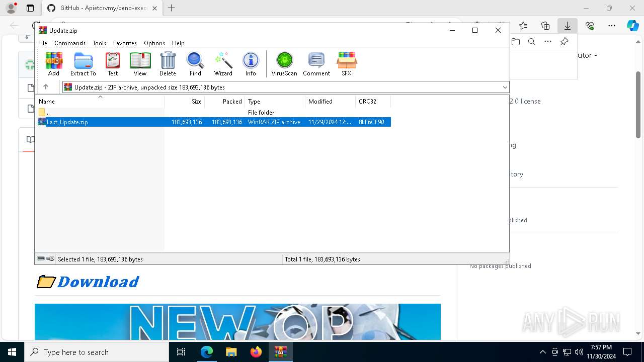
Task: Open the View toolbar icon
Action: pyautogui.click(x=140, y=64)
